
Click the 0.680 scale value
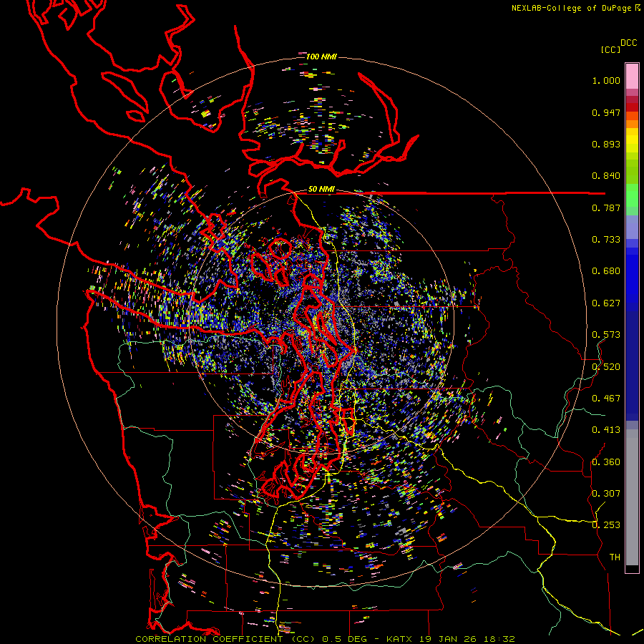(x=606, y=271)
